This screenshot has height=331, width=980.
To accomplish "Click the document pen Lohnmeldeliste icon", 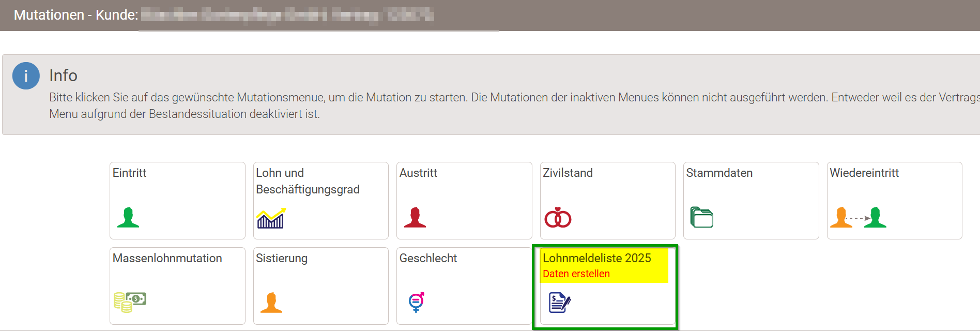I will (x=560, y=303).
